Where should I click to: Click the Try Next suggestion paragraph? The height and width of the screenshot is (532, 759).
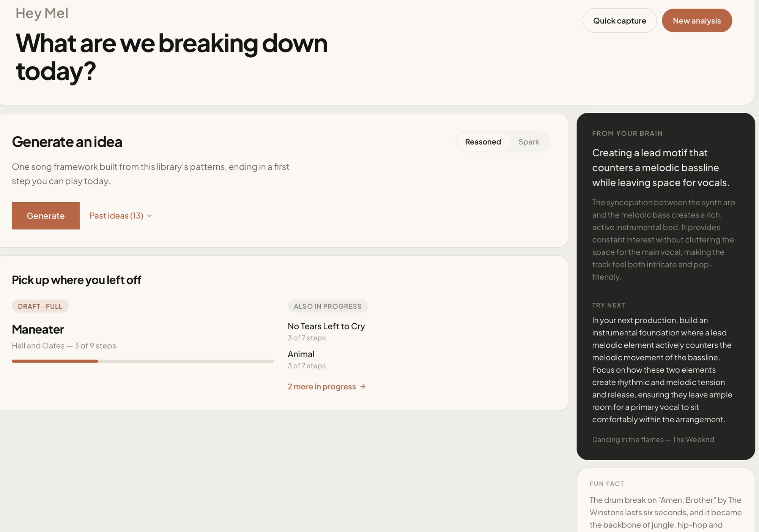click(x=662, y=370)
